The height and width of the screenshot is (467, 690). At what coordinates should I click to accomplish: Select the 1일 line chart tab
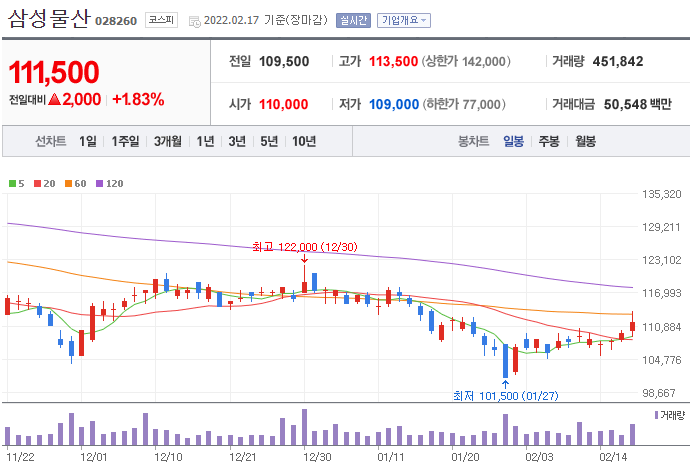[88, 141]
